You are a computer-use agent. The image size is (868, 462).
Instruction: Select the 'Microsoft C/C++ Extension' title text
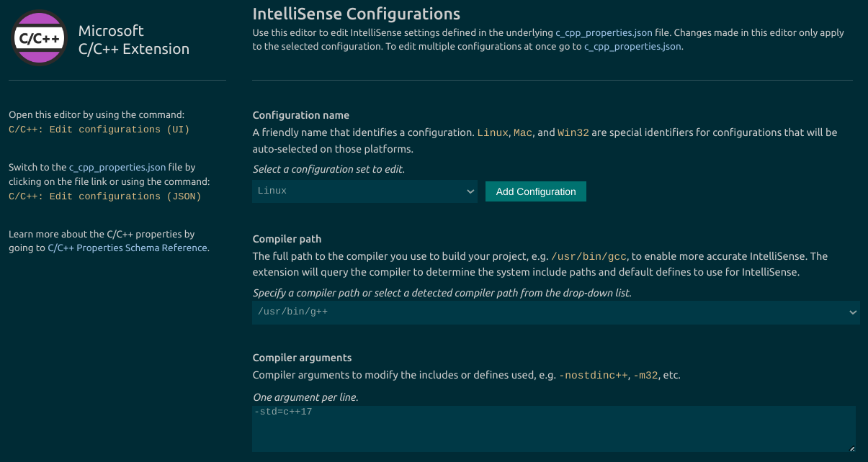click(133, 40)
